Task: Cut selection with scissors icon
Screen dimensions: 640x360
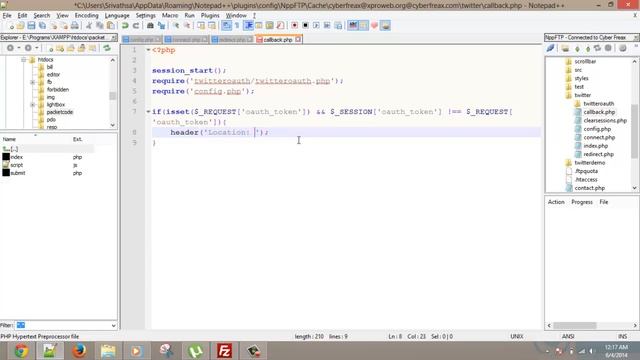Action: click(x=89, y=26)
